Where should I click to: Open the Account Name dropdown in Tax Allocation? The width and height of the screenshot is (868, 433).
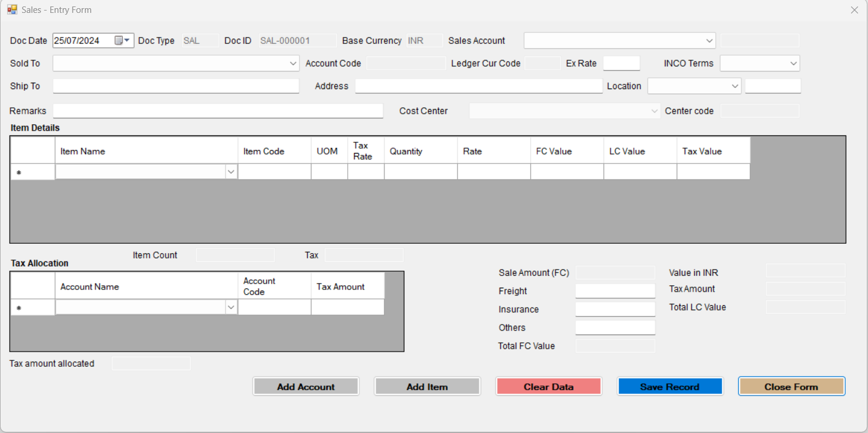click(x=231, y=308)
